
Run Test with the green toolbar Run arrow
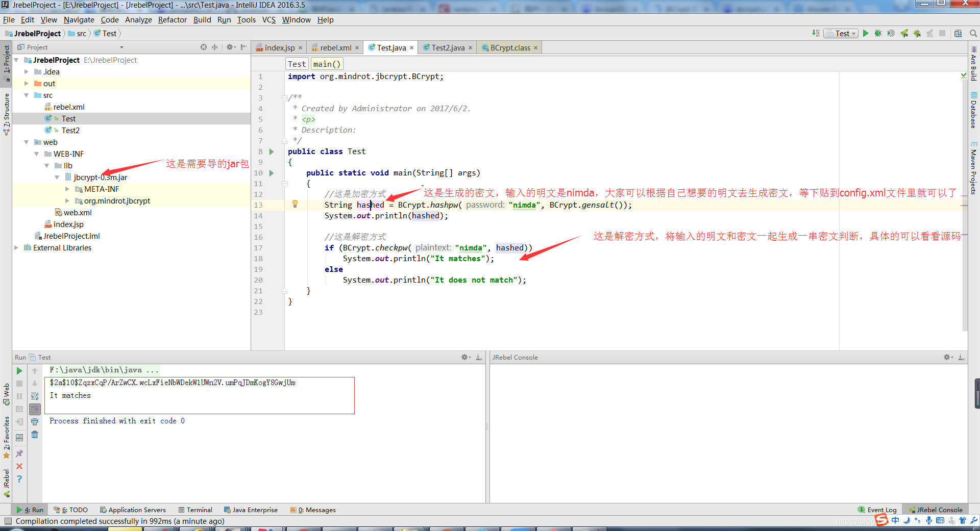[x=866, y=34]
